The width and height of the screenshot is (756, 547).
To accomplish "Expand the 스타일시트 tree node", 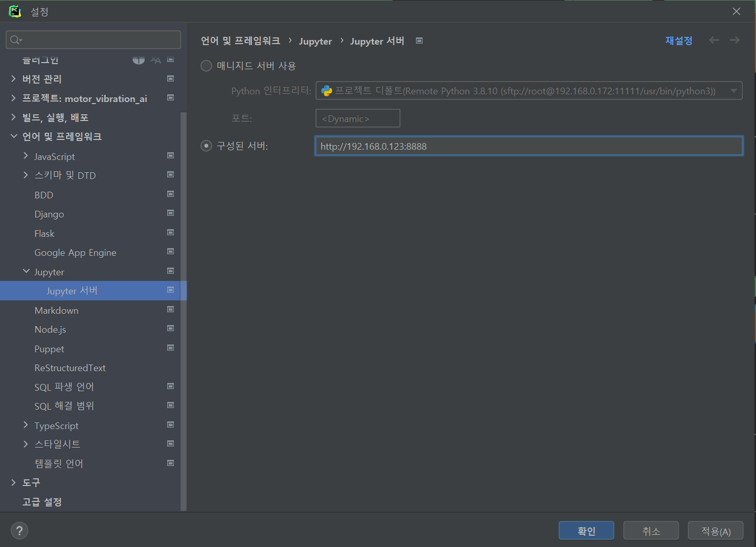I will pyautogui.click(x=26, y=444).
